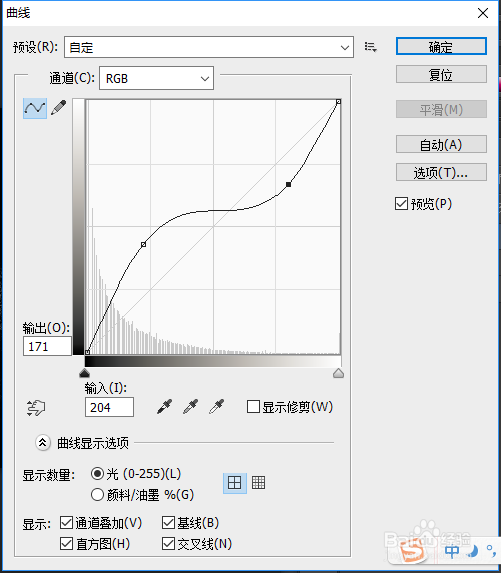This screenshot has height=573, width=501.
Task: Click the 输入(I) input value field
Action: tap(109, 407)
